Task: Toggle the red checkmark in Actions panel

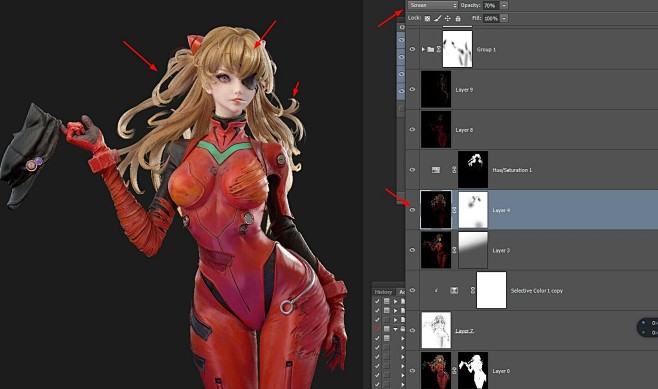Action: pos(377,329)
